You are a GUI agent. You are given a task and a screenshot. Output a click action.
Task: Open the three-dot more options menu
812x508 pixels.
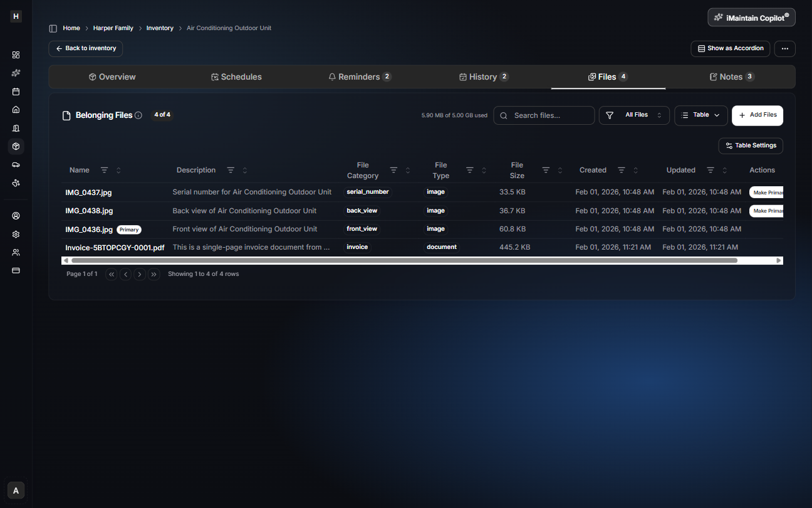pyautogui.click(x=784, y=48)
